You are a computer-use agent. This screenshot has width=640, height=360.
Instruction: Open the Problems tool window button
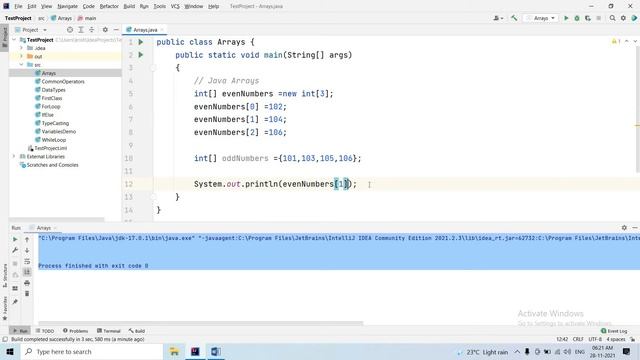pos(76,331)
